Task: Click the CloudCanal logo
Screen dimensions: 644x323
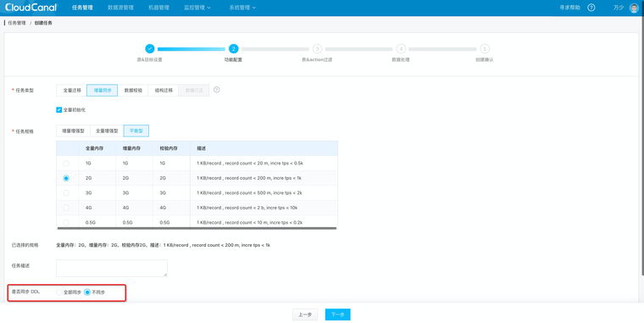Action: point(31,8)
